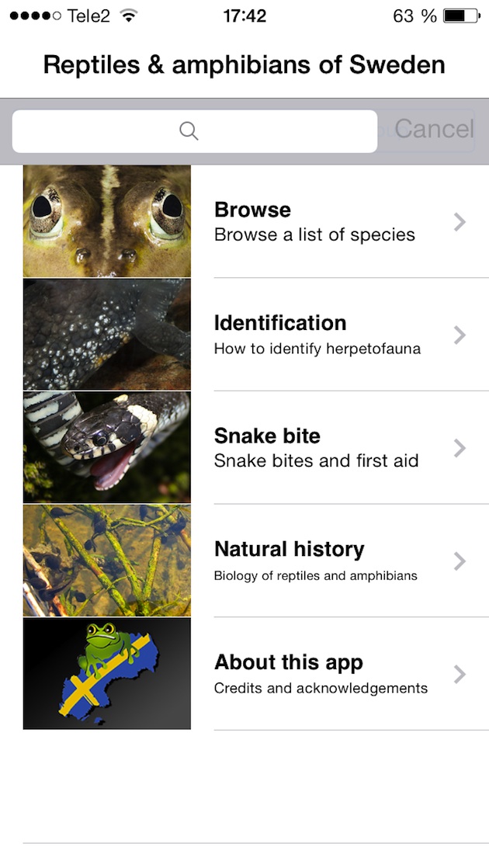
Task: Open Snake bite via its disclosure arrow
Action: tap(460, 448)
